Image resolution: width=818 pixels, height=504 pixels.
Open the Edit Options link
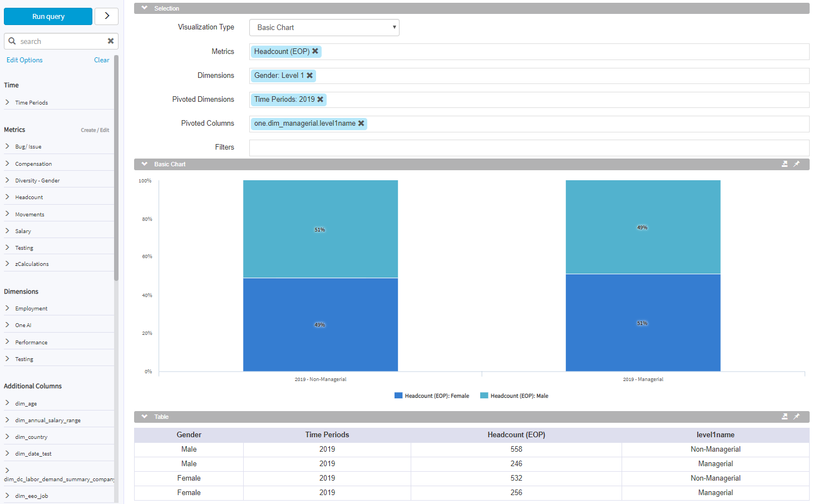pyautogui.click(x=24, y=60)
